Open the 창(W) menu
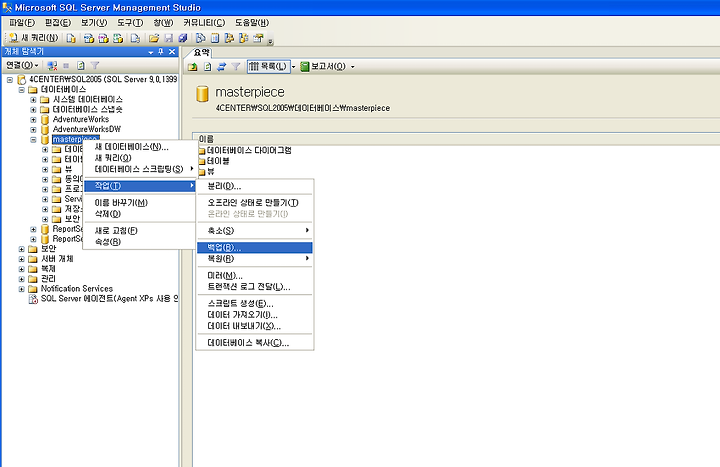 [x=163, y=23]
